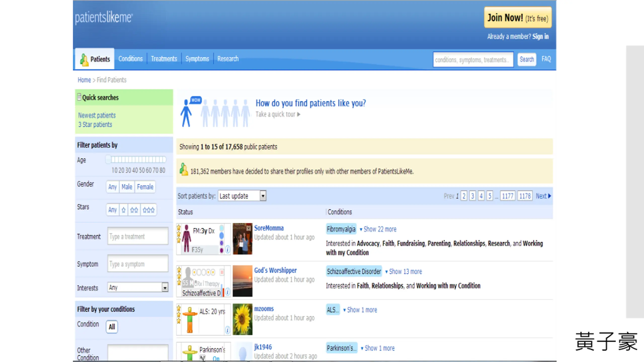
Task: Open the Research tab
Action: 228,59
